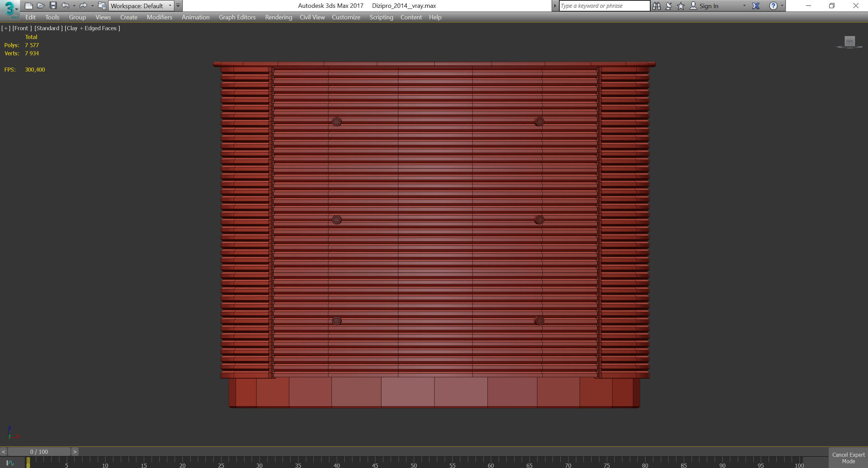The height and width of the screenshot is (468, 868).
Task: Click the Open File folder icon
Action: click(x=41, y=5)
